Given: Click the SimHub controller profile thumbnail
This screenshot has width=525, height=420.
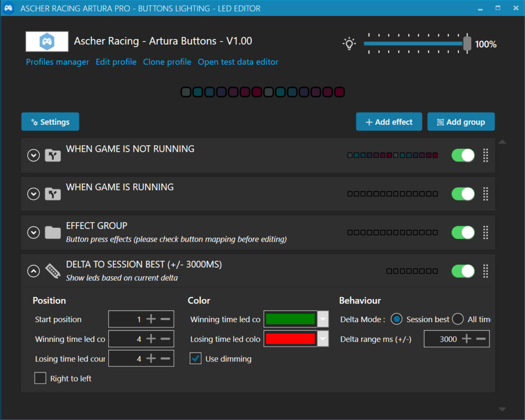Looking at the screenshot, I should coord(47,42).
